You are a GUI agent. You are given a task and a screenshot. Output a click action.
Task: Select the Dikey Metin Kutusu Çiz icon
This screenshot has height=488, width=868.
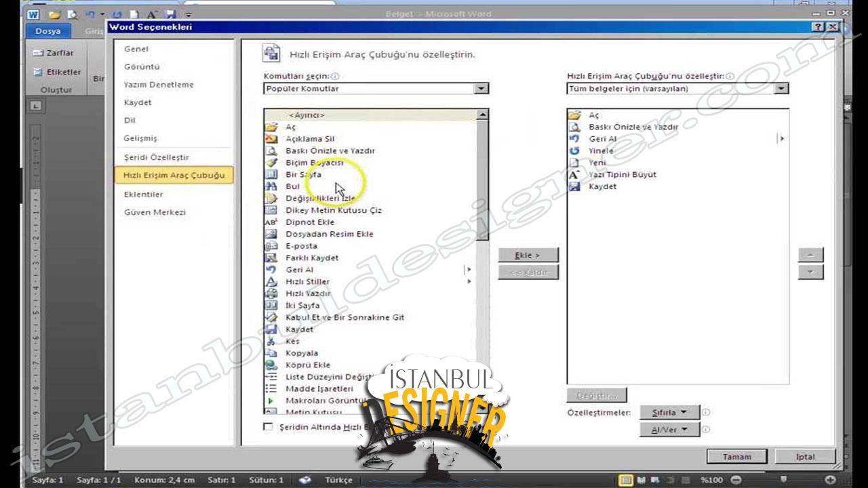(271, 210)
